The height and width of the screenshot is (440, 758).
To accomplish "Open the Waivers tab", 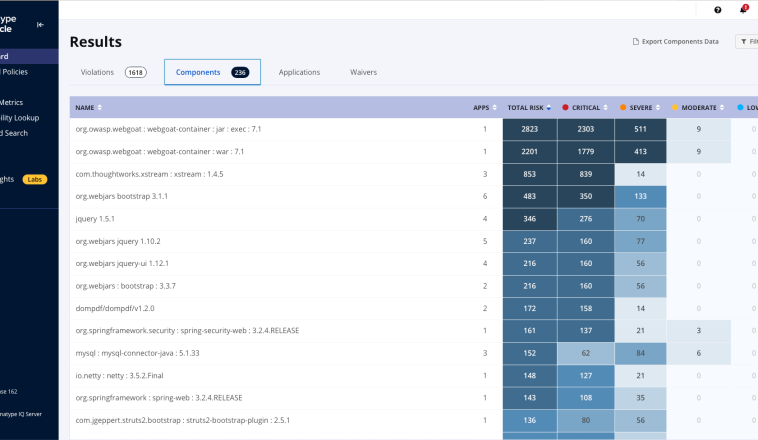I will [x=363, y=72].
